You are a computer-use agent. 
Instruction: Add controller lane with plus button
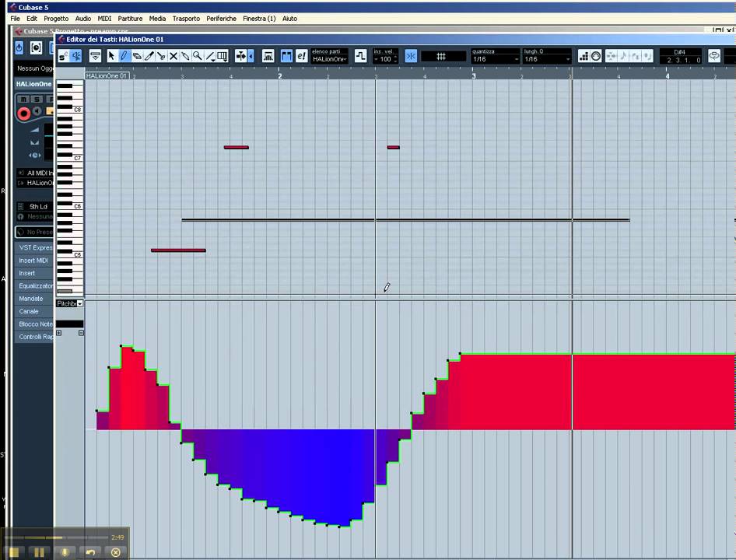pyautogui.click(x=58, y=333)
